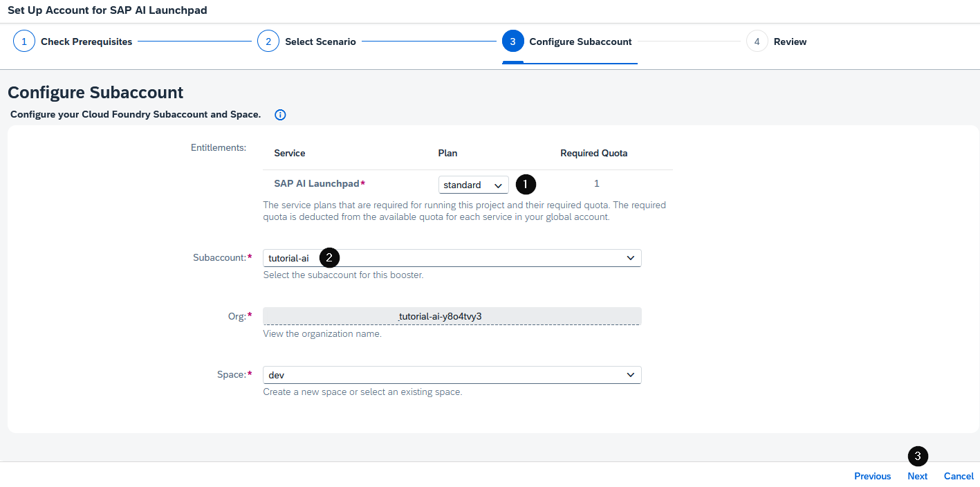
Task: Click the Previous button
Action: (x=872, y=476)
